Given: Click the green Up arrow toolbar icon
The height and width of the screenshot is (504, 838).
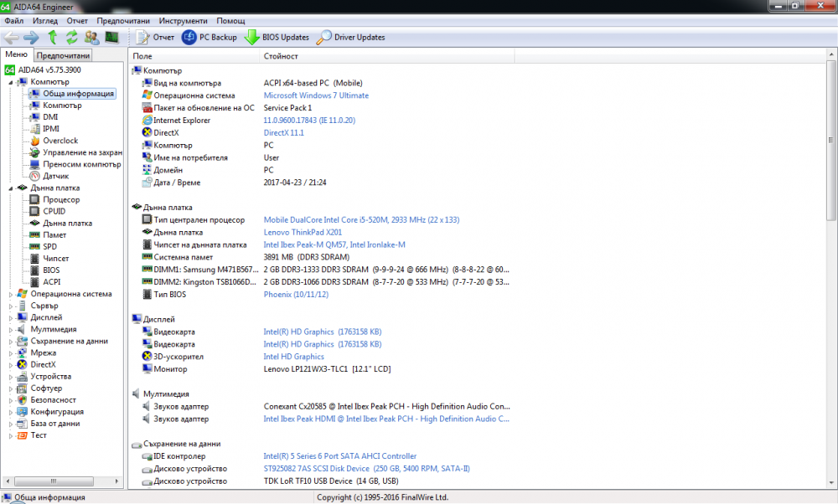Looking at the screenshot, I should coord(52,38).
